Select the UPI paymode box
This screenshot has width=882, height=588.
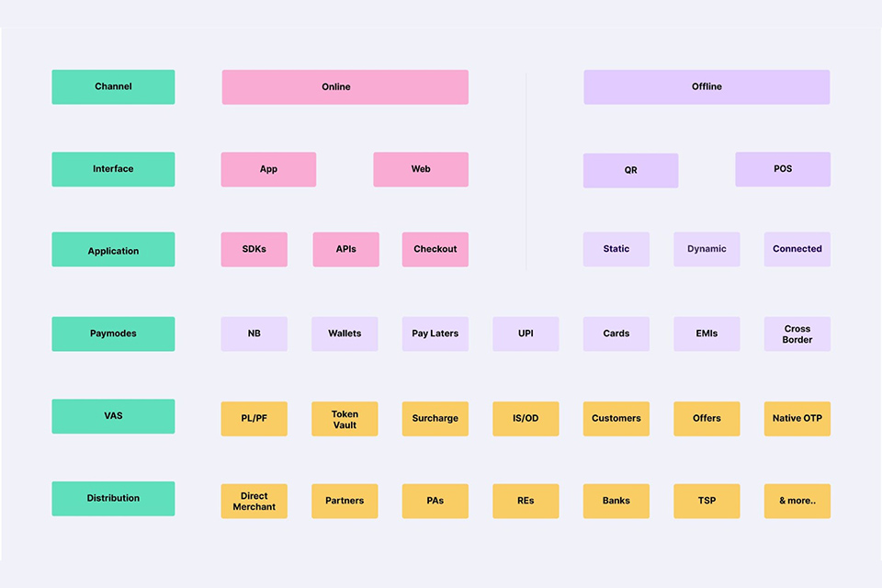[x=526, y=334]
